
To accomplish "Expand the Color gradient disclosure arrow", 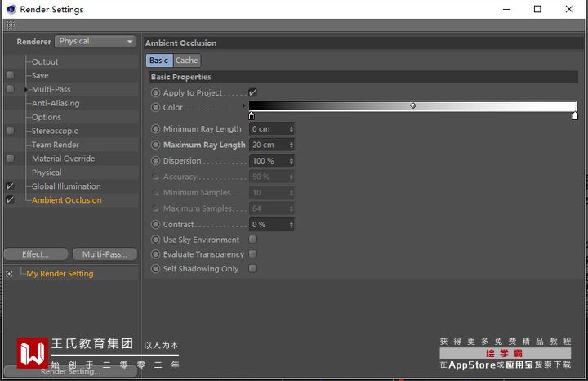I will pos(243,105).
